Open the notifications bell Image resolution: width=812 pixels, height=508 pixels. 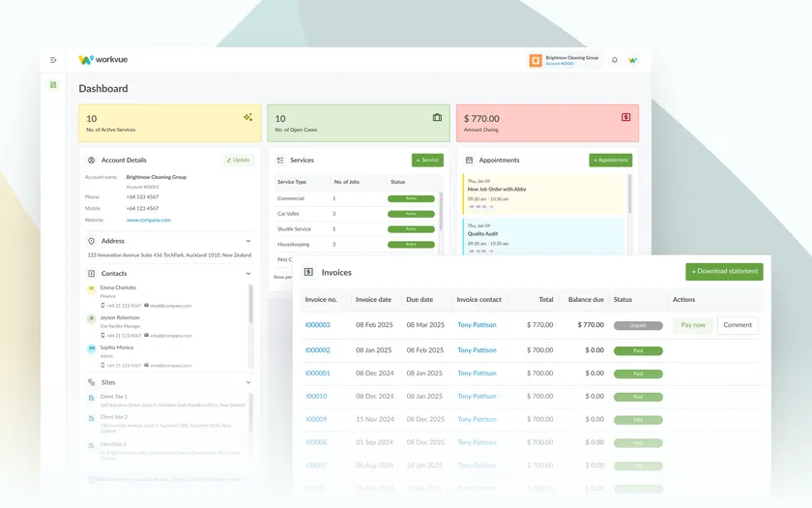(x=614, y=60)
